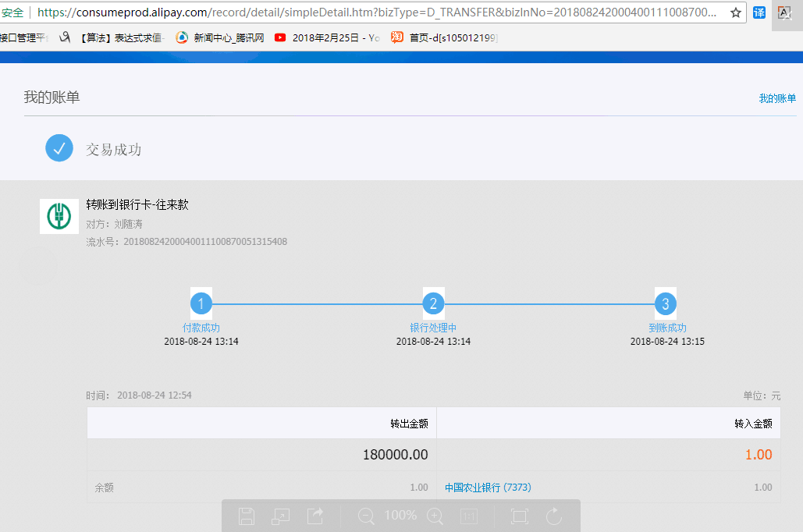The width and height of the screenshot is (803, 532).
Task: Click the 我的账单 page heading
Action: click(52, 98)
